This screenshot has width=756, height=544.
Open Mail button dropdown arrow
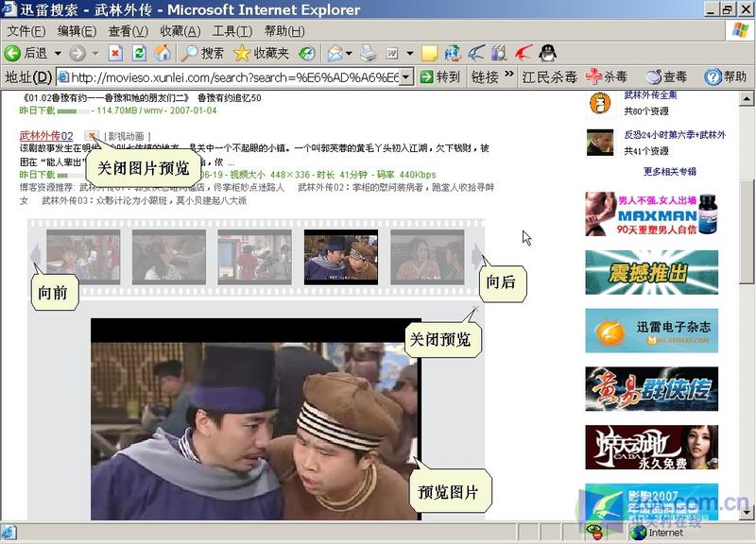point(349,53)
